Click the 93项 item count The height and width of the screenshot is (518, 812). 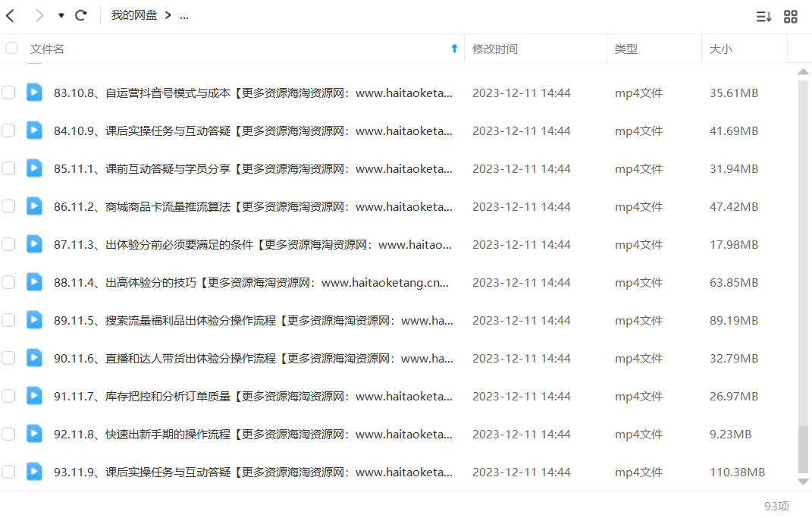tap(776, 506)
